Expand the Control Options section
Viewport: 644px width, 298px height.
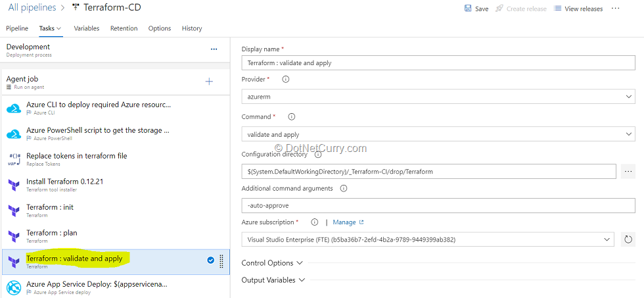coord(272,263)
